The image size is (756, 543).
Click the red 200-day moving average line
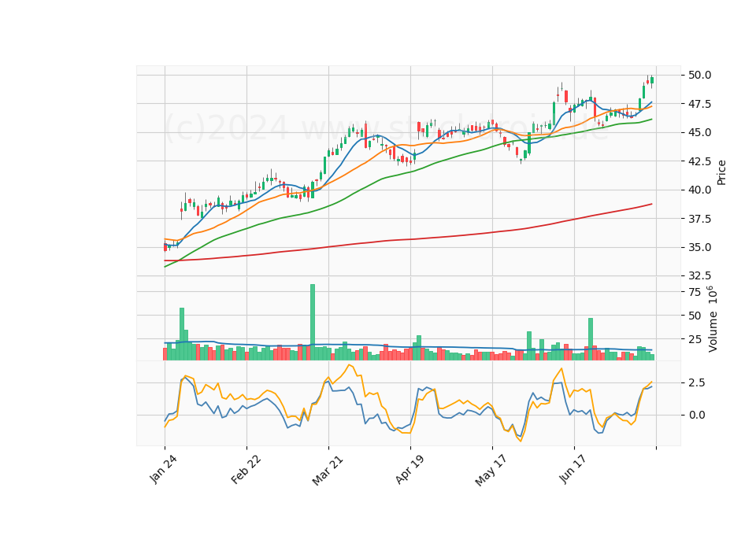pyautogui.click(x=409, y=239)
